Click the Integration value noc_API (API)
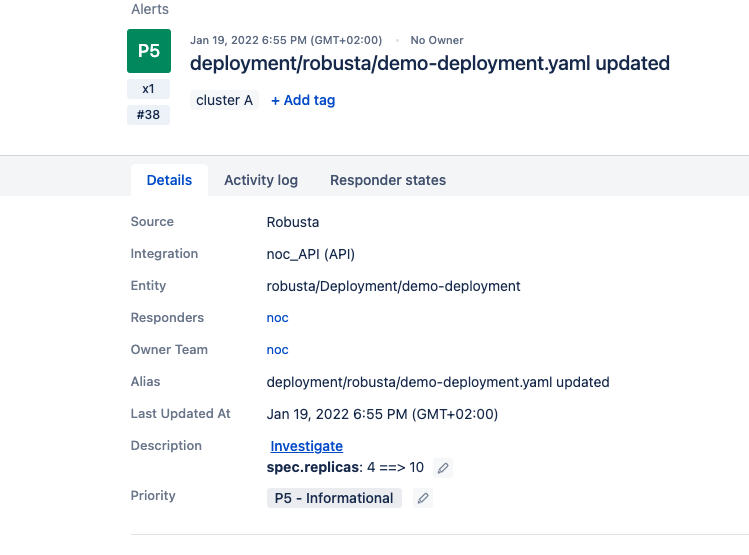 pyautogui.click(x=310, y=254)
